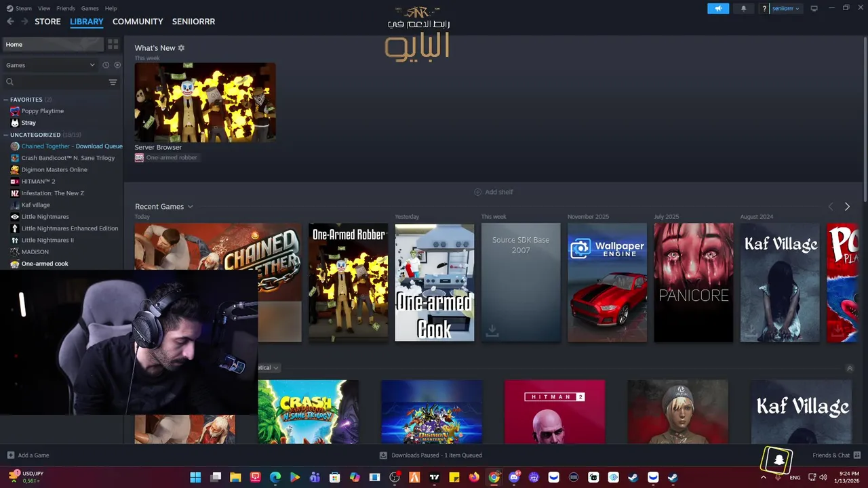The image size is (868, 488).
Task: Open the Games menu
Action: 90,8
